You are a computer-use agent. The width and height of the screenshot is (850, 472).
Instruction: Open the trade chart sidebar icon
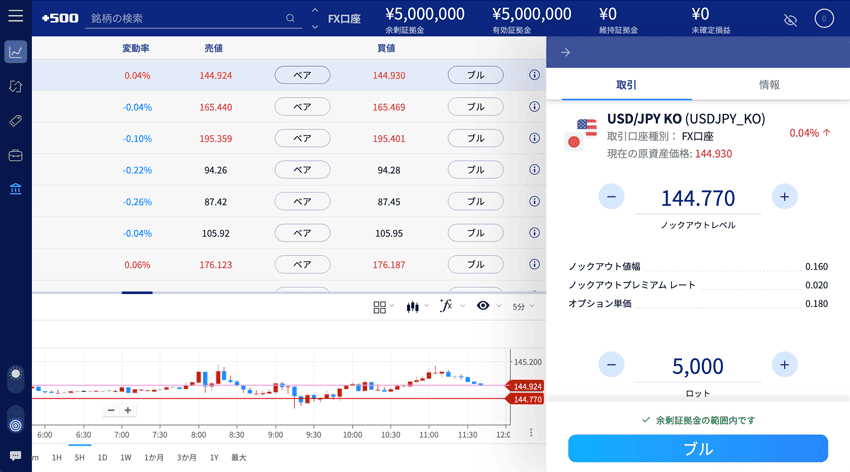(16, 52)
